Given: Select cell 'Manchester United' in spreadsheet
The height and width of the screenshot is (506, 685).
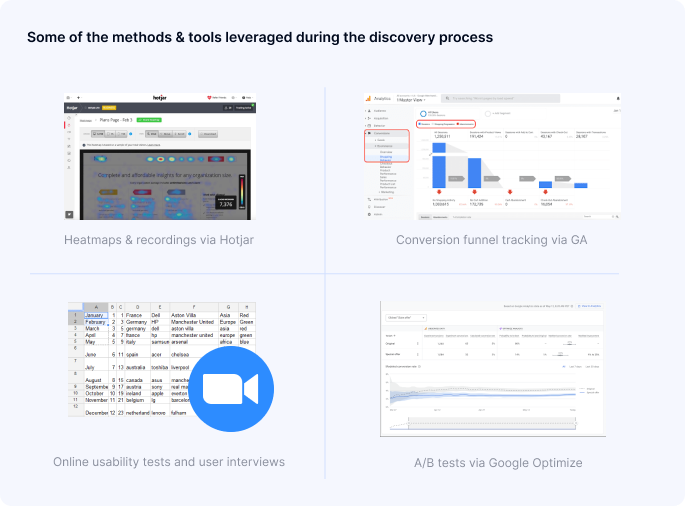Looking at the screenshot, I should point(193,322).
